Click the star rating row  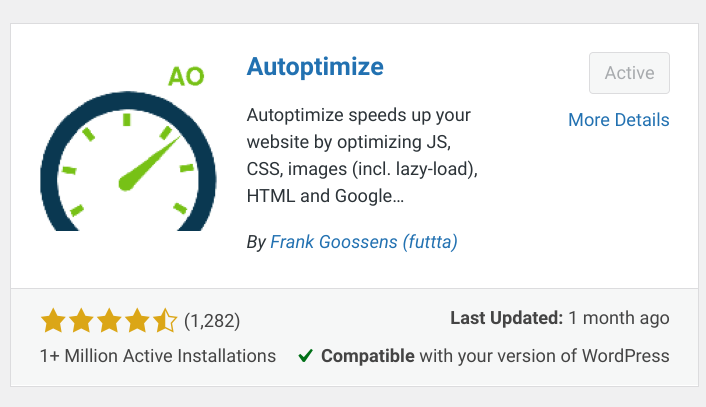point(109,321)
